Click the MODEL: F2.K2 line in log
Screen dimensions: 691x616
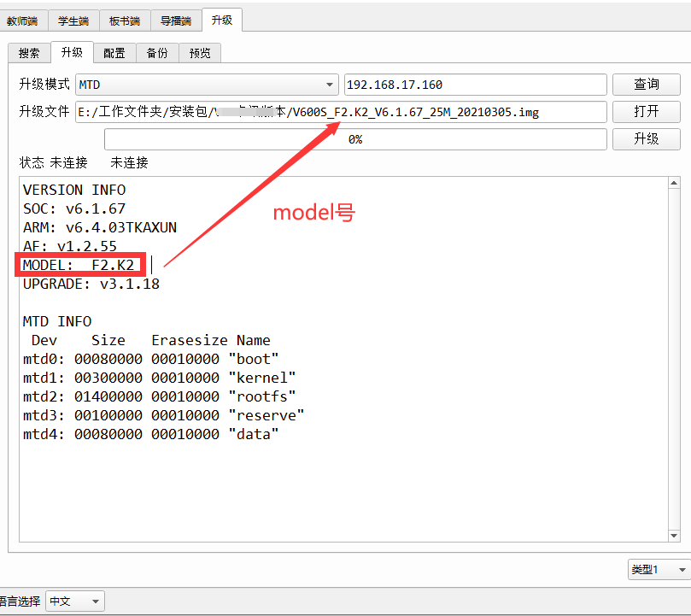(x=79, y=265)
